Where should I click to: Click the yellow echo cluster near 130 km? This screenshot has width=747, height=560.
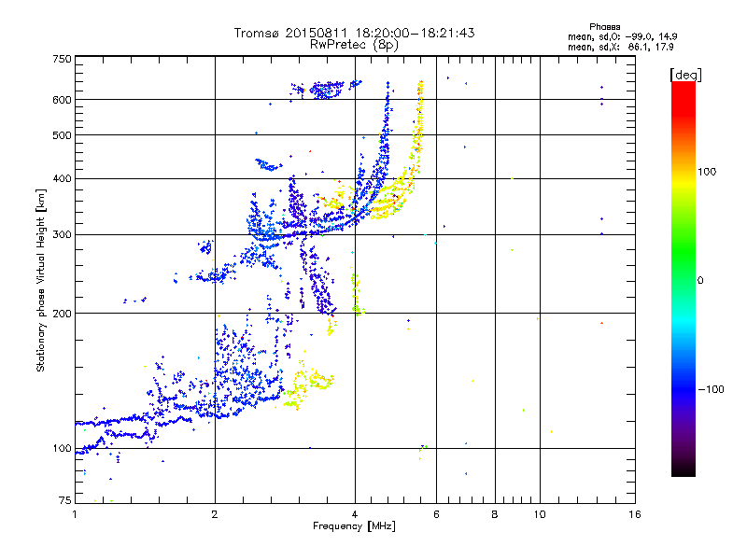point(307,384)
